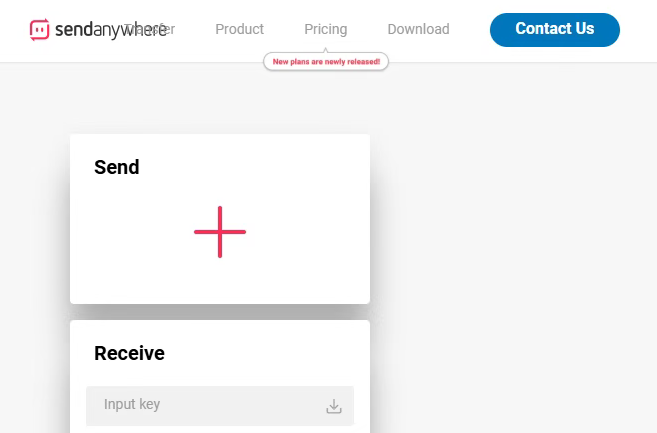Click the header bar space between Download and Contact Us
The width and height of the screenshot is (657, 433).
[470, 30]
